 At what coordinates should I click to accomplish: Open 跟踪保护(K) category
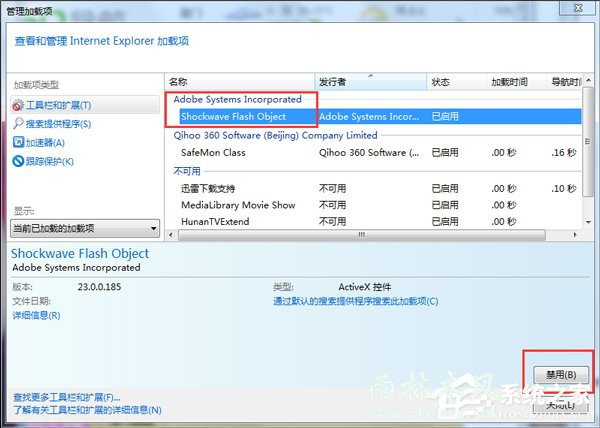(50, 161)
